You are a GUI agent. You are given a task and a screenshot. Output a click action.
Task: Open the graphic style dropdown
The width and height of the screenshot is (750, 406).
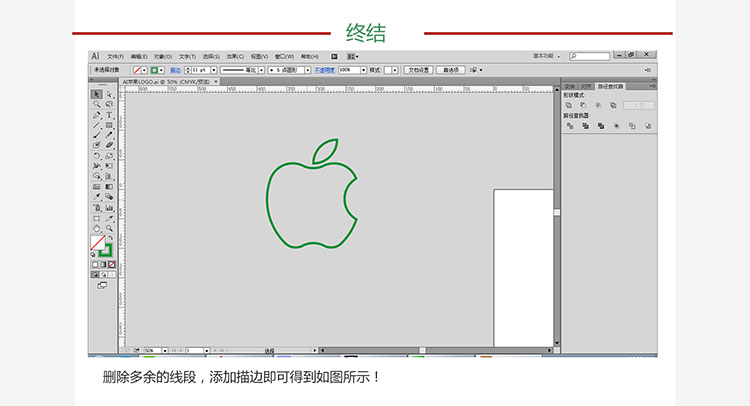coord(395,70)
